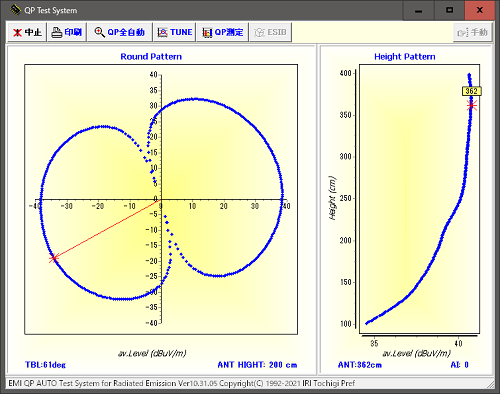Click the QP Test System title icon
Screen dimensions: 500x394
coord(15,10)
